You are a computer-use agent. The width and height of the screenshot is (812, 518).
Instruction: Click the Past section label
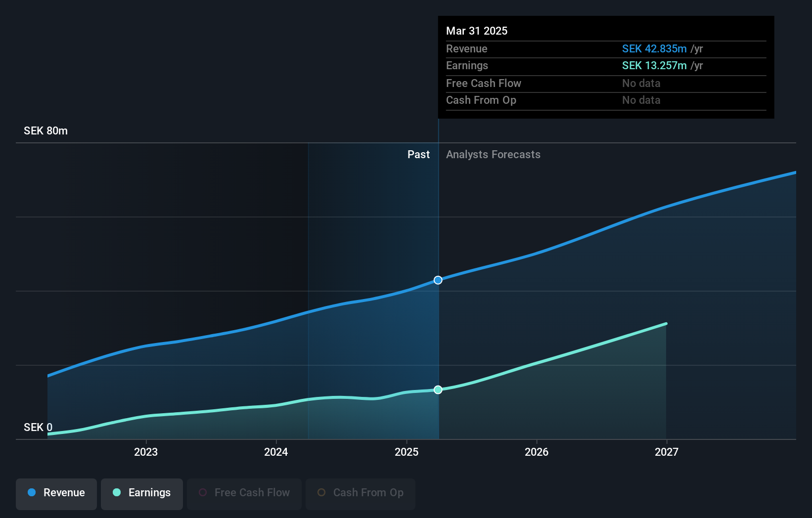click(418, 155)
